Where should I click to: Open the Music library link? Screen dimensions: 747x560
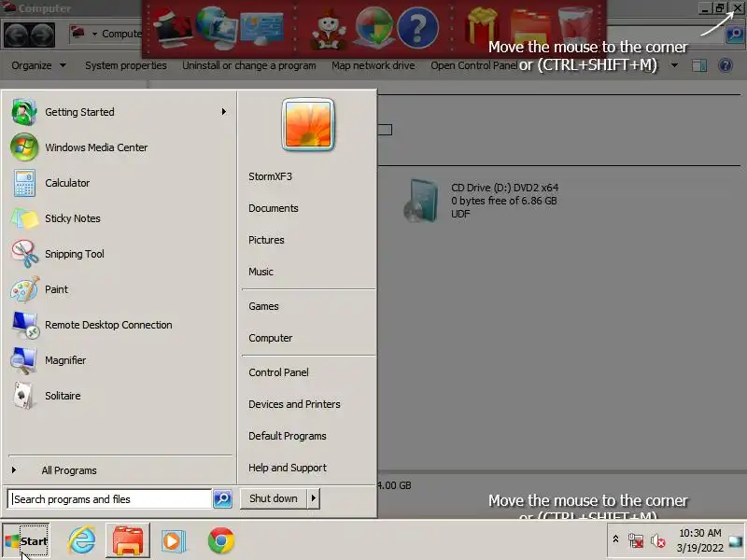[x=261, y=272]
